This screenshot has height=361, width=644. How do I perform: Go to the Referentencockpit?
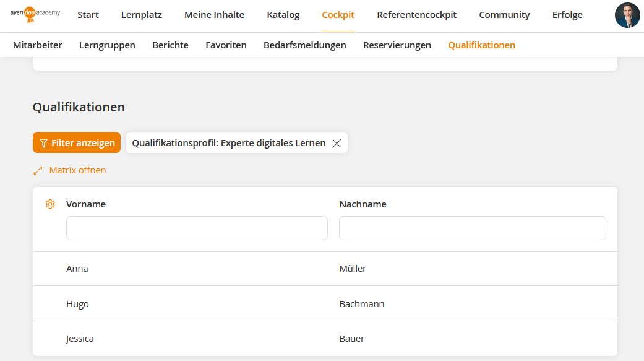point(416,15)
